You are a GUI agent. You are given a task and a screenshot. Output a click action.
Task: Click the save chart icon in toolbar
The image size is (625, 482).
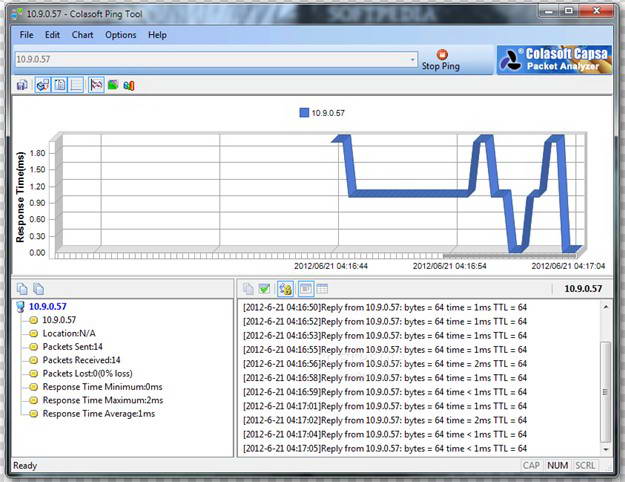tap(22, 85)
